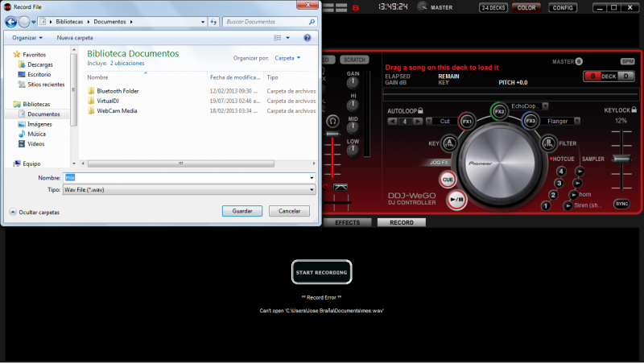Select the WebCam Media folder row
Image resolution: width=644 pixels, height=364 pixels.
coord(201,111)
